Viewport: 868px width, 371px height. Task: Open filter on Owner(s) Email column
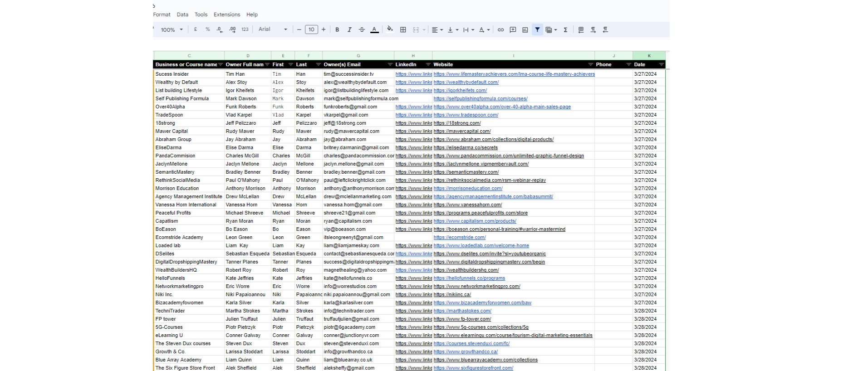390,65
